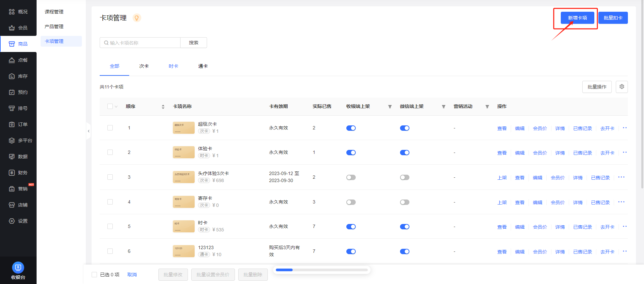This screenshot has height=284, width=644.
Task: Select 产品管理 in the submenu
Action: 54,26
